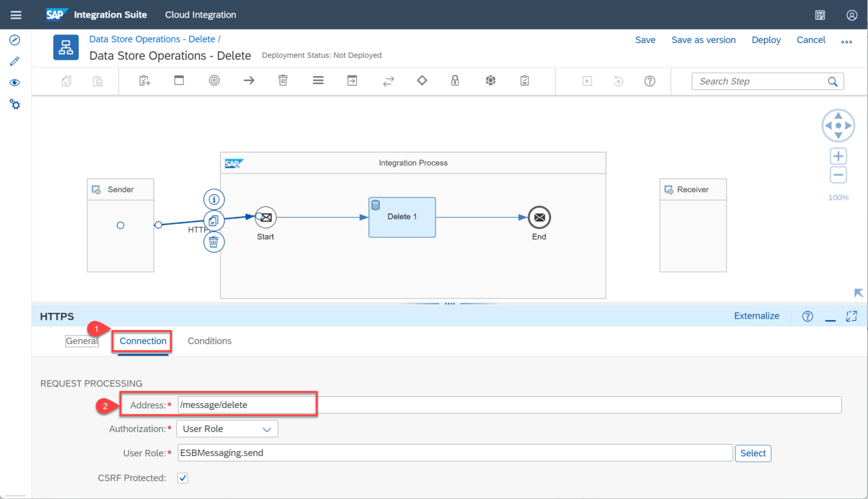Click the User Role input field
The height and width of the screenshot is (499, 868).
click(455, 453)
